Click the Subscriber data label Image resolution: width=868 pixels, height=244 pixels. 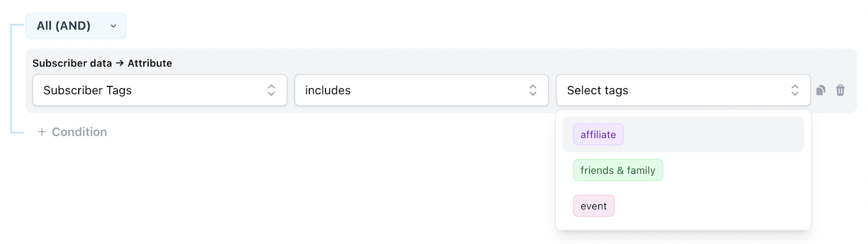point(72,63)
